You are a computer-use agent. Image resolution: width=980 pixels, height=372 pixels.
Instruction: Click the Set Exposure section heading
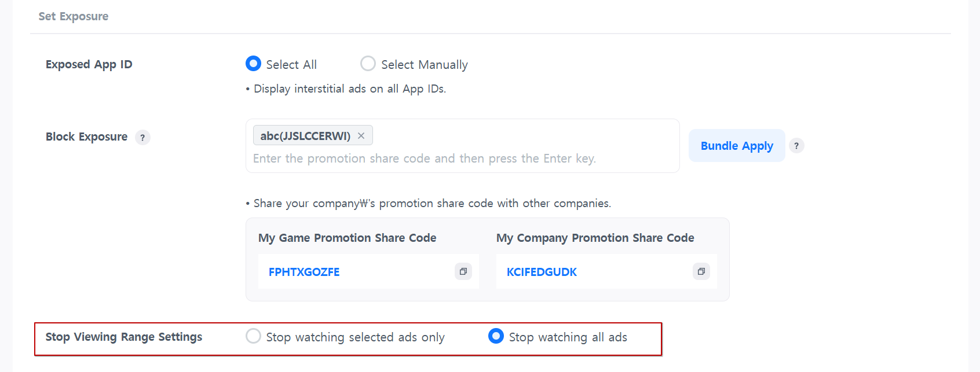click(x=74, y=16)
